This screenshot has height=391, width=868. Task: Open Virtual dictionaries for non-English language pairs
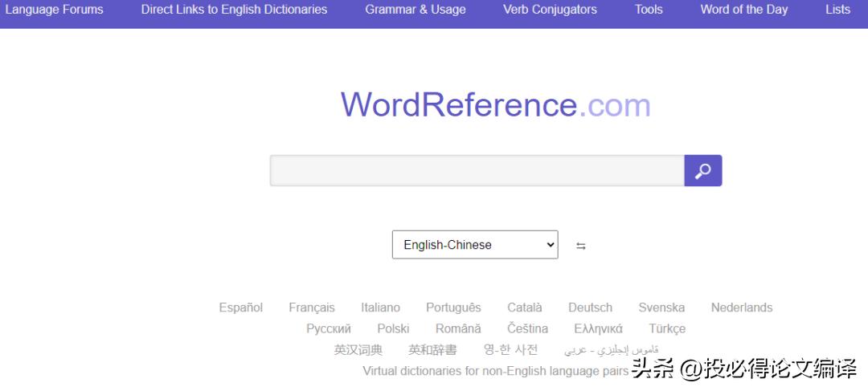496,371
